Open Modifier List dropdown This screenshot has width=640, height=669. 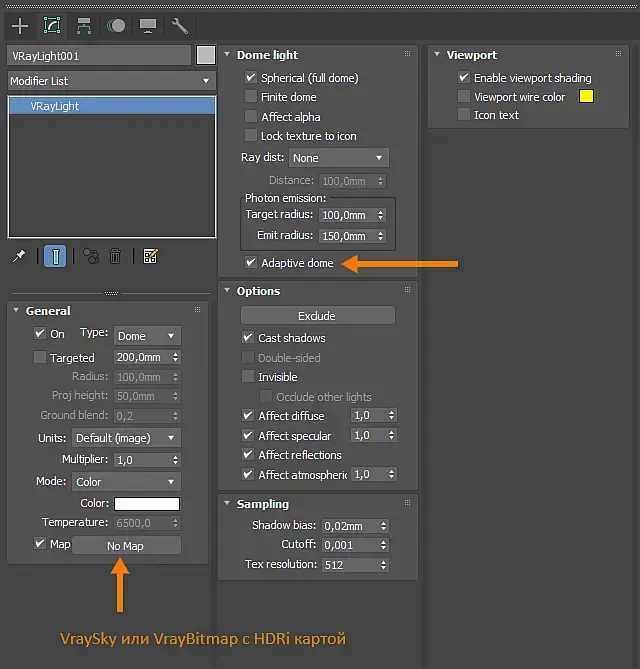tap(111, 81)
